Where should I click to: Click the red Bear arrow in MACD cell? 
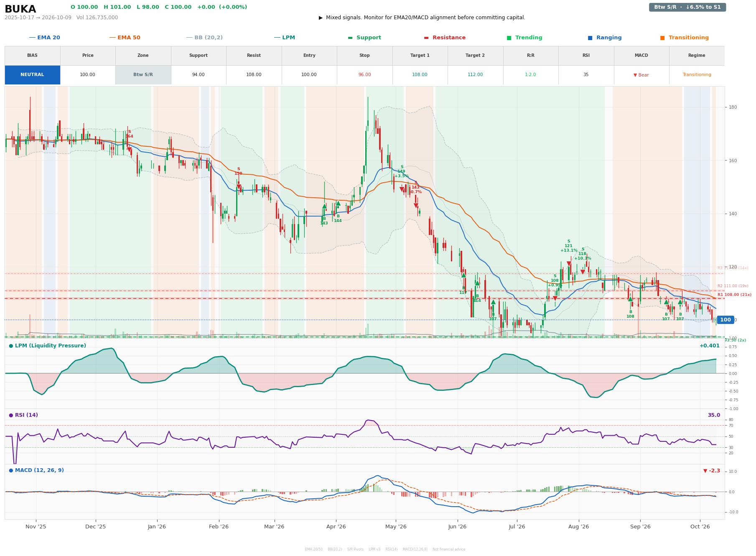(x=635, y=75)
